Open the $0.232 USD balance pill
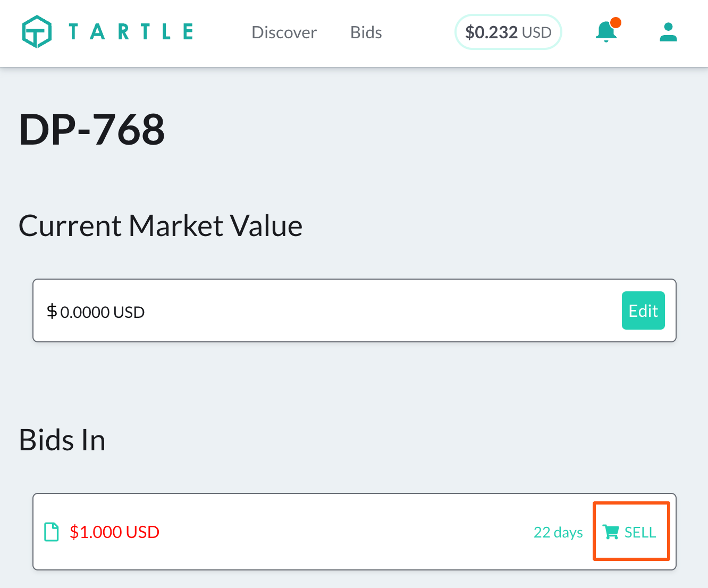 click(x=508, y=32)
